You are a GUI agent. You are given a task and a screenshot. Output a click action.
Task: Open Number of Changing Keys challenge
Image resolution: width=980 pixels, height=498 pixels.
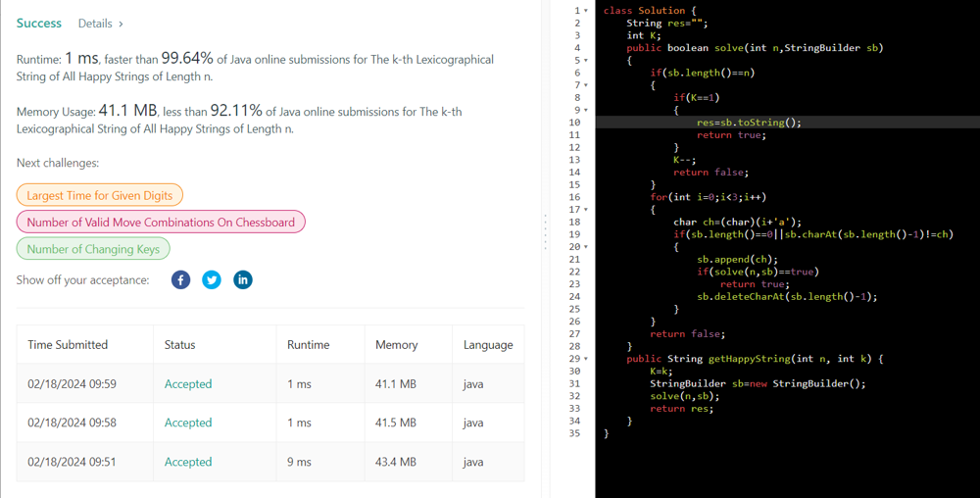click(93, 249)
